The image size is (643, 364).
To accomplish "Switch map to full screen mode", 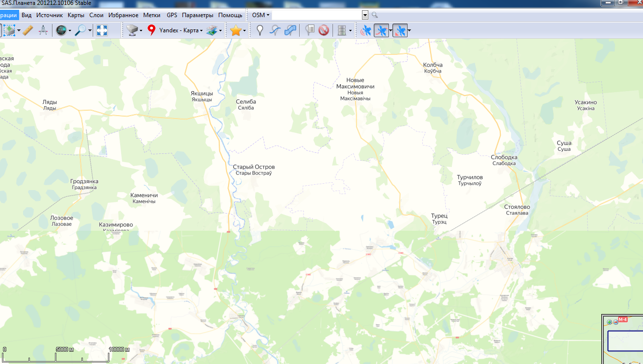I will coord(102,30).
